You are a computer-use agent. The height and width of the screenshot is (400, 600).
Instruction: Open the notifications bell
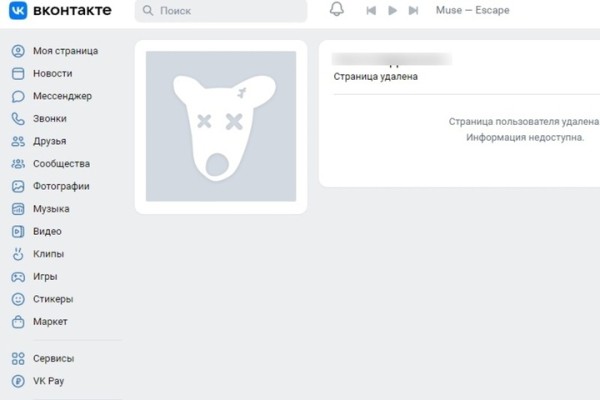pos(336,11)
